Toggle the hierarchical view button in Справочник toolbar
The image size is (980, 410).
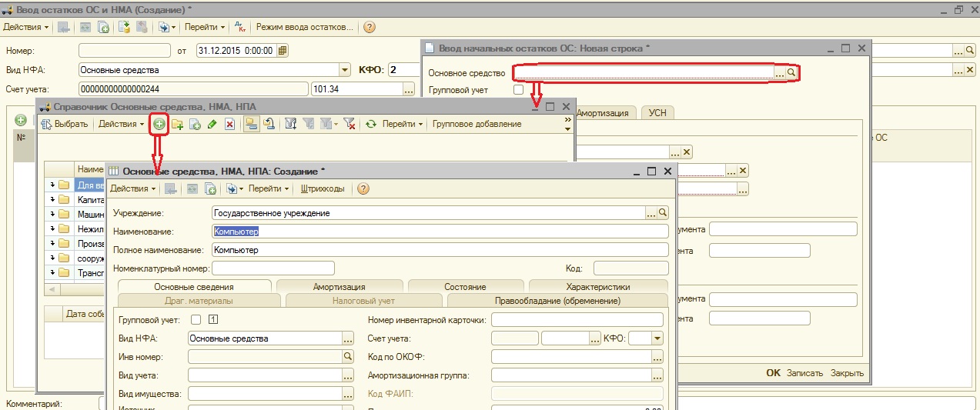click(x=251, y=124)
